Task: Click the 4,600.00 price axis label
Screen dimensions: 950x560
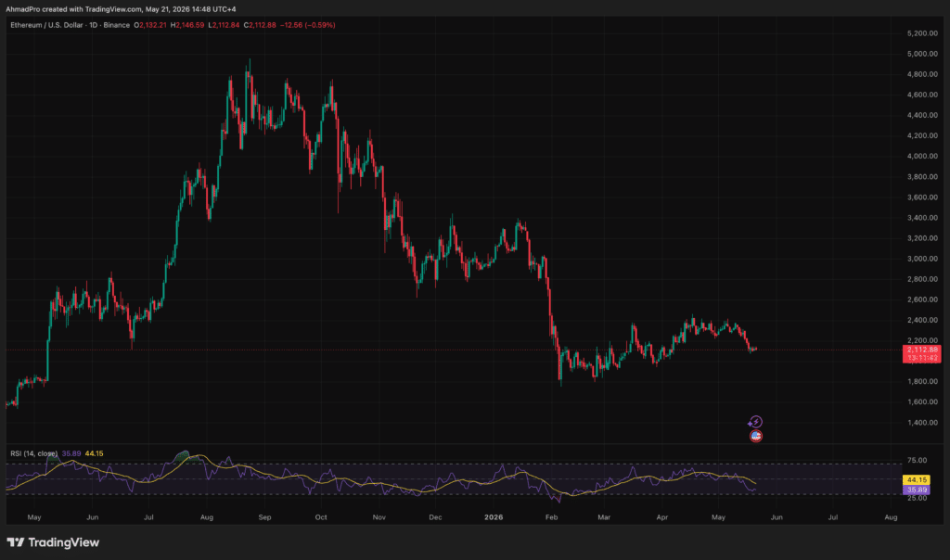Action: [922, 95]
